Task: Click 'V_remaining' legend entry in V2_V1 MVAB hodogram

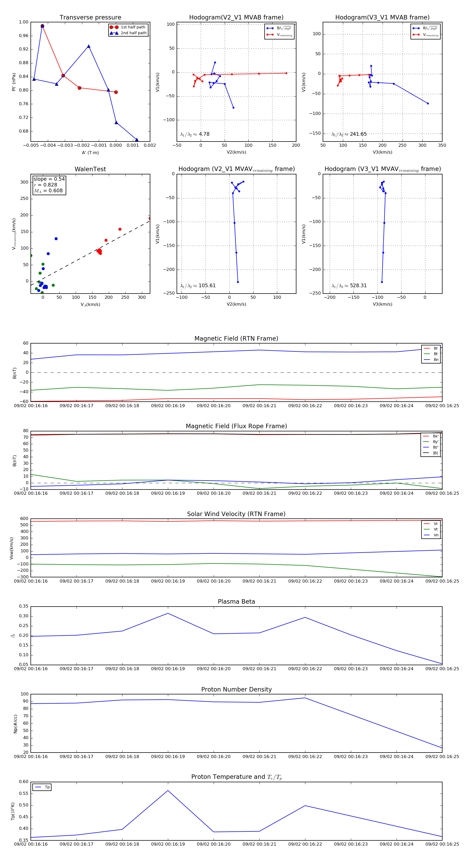Action: (279, 35)
